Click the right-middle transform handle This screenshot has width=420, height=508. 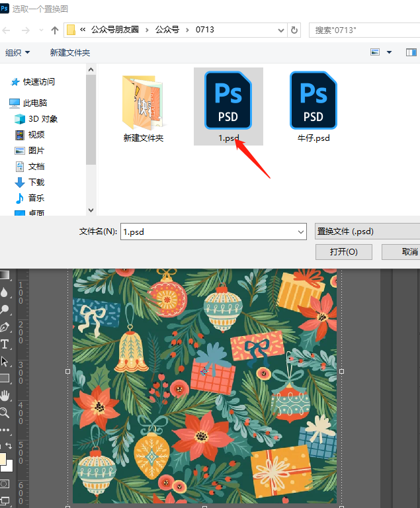click(x=341, y=372)
